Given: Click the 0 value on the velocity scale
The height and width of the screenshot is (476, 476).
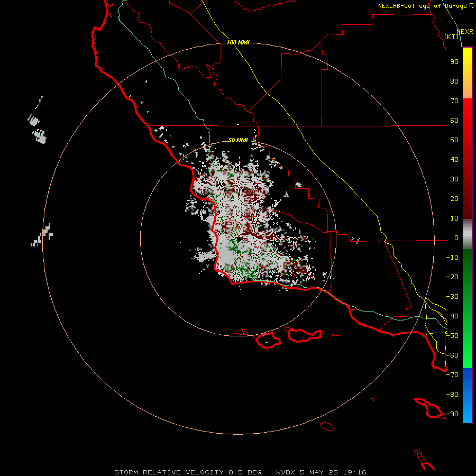Looking at the screenshot, I should [x=456, y=237].
